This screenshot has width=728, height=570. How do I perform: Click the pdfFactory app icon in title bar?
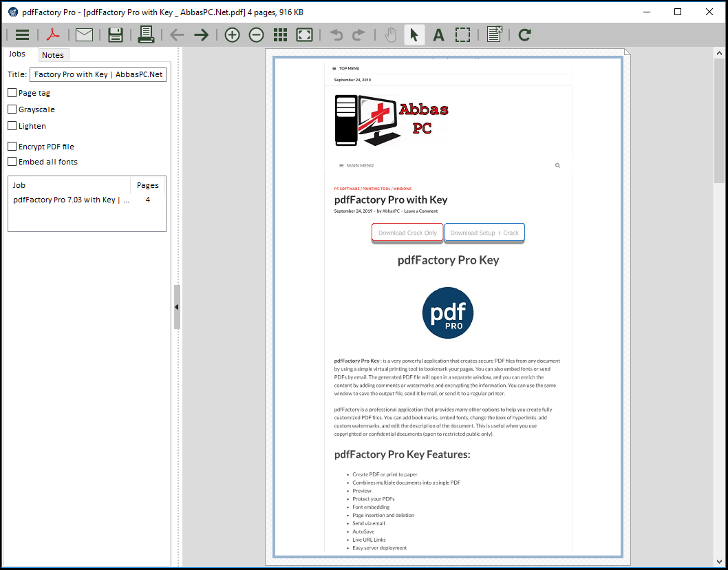13,12
